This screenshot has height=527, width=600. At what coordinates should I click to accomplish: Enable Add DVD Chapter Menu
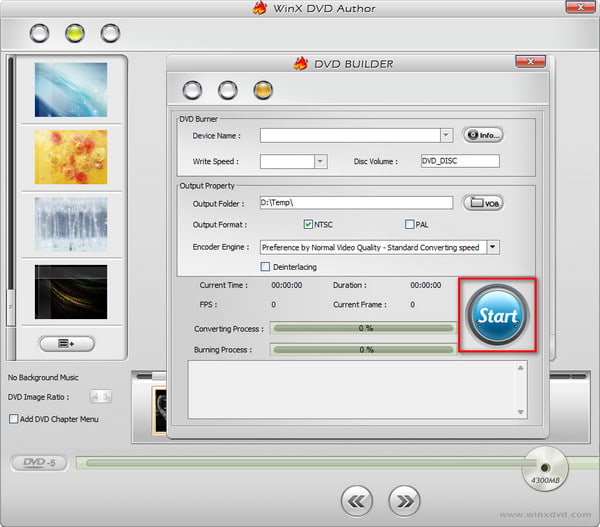[13, 419]
